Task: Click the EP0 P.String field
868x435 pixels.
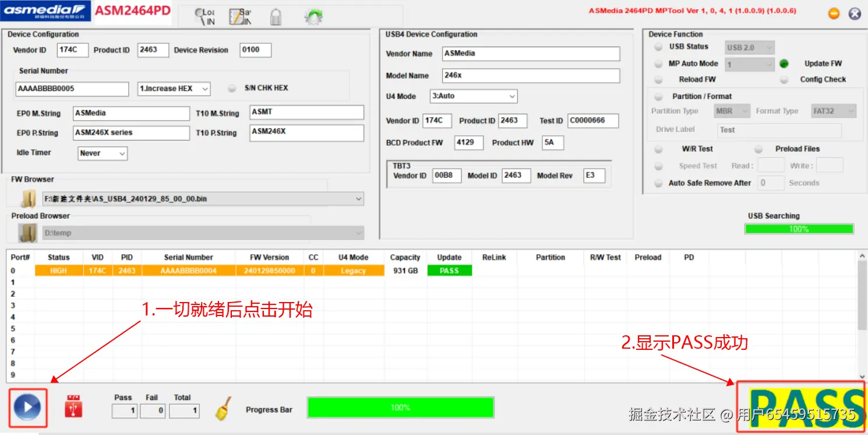Action: pyautogui.click(x=132, y=133)
